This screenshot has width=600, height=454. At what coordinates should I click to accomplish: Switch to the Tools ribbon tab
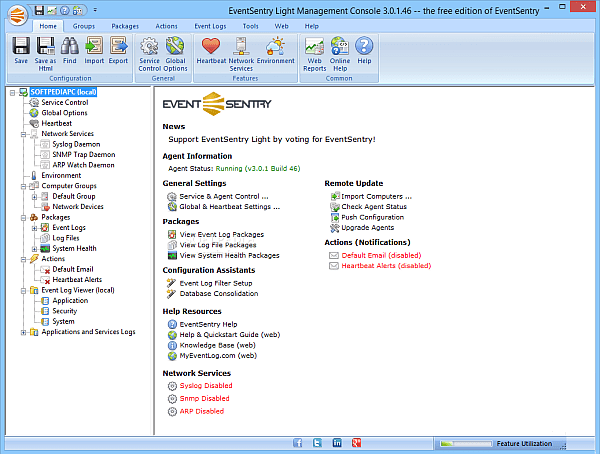[251, 26]
